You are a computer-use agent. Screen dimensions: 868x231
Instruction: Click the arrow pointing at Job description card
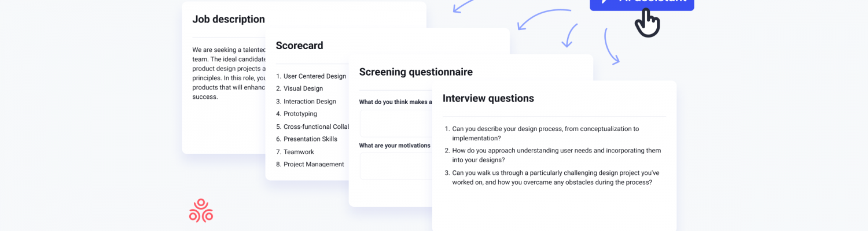[x=463, y=6]
